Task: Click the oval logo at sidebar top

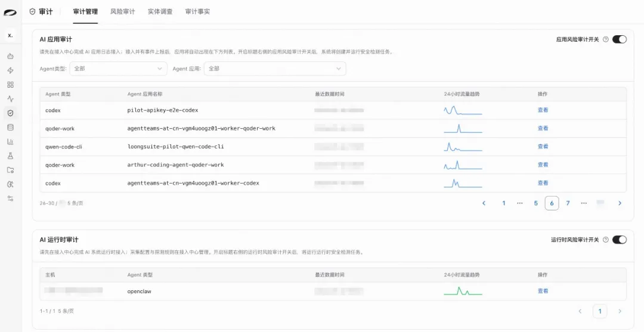Action: click(10, 13)
